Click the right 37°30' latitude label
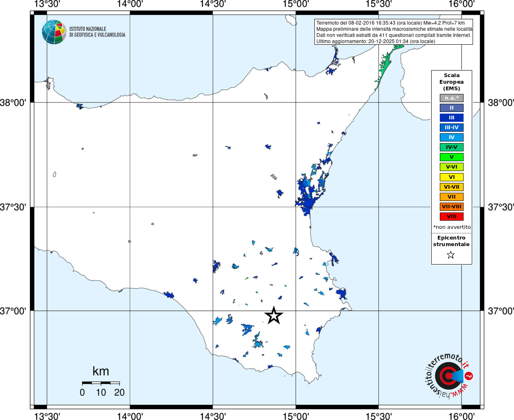The width and height of the screenshot is (514, 420). (x=500, y=207)
